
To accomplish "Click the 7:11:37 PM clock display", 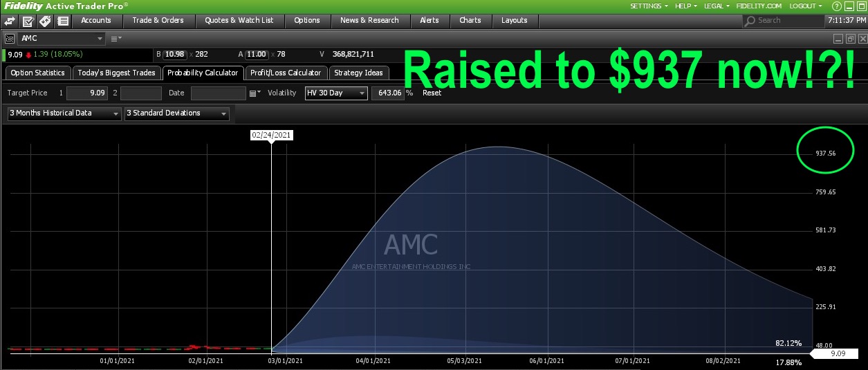I will pyautogui.click(x=845, y=21).
